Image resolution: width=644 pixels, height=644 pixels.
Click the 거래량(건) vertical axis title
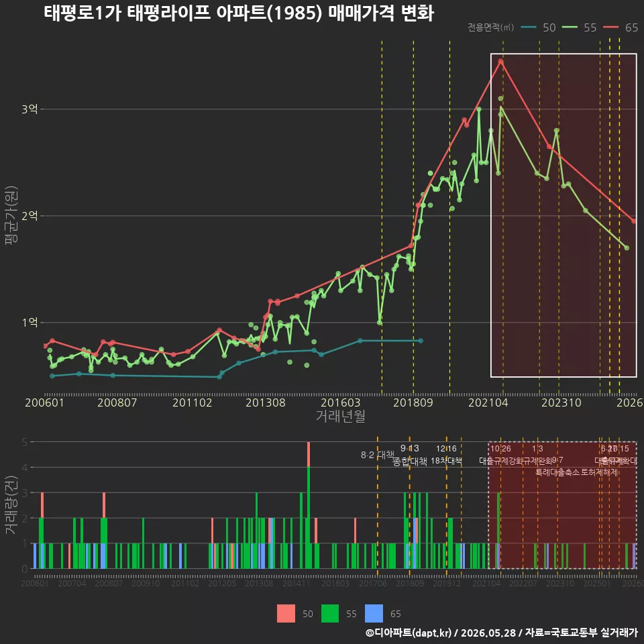pyautogui.click(x=10, y=505)
